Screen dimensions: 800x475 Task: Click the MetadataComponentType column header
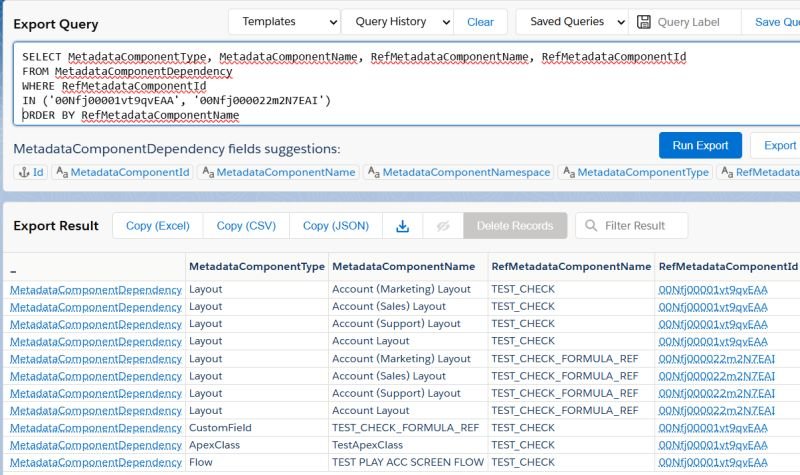[257, 266]
